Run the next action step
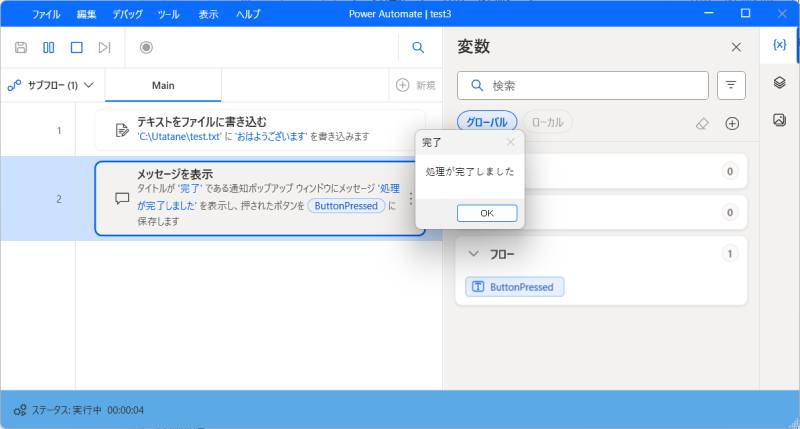The height and width of the screenshot is (429, 800). [104, 47]
